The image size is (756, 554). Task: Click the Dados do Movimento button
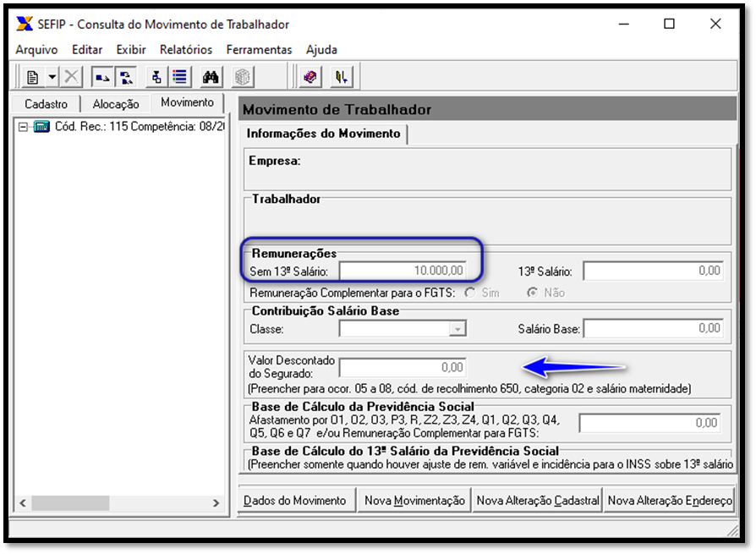click(x=297, y=501)
